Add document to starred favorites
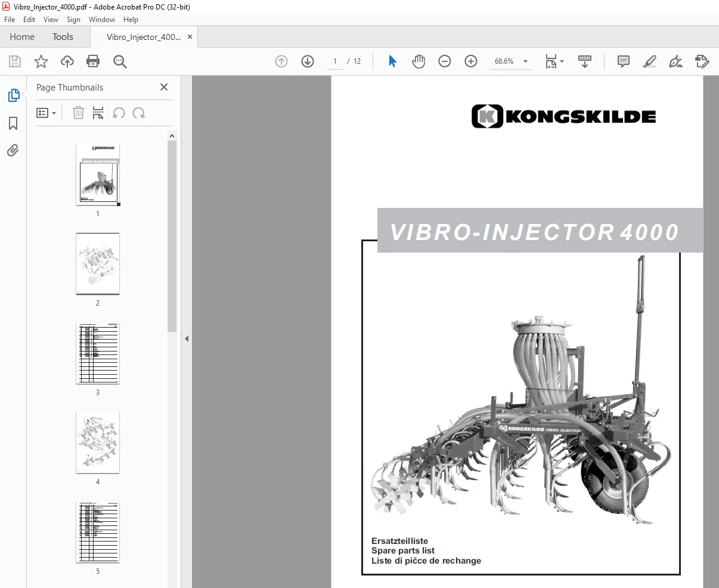The width and height of the screenshot is (719, 588). point(41,61)
